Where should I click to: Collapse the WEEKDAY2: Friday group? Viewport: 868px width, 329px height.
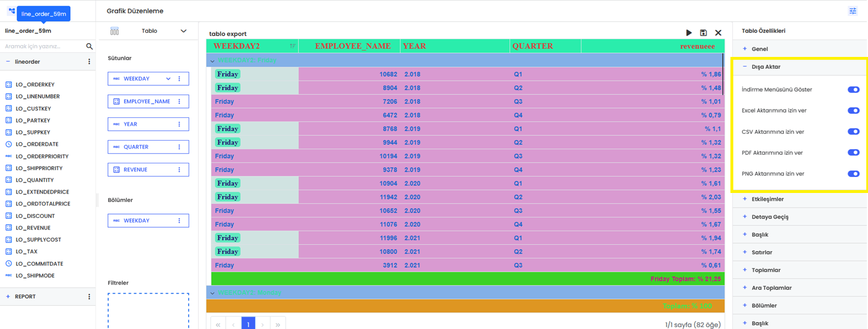pyautogui.click(x=213, y=61)
